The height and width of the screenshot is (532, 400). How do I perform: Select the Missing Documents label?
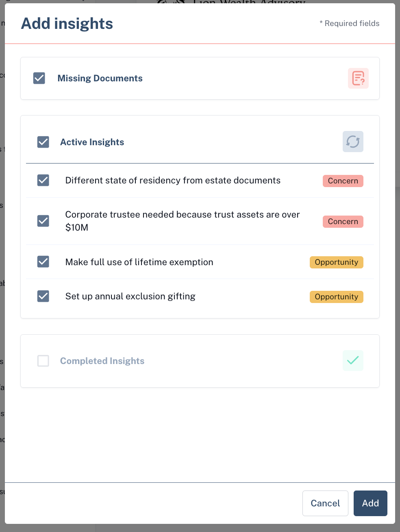(100, 78)
